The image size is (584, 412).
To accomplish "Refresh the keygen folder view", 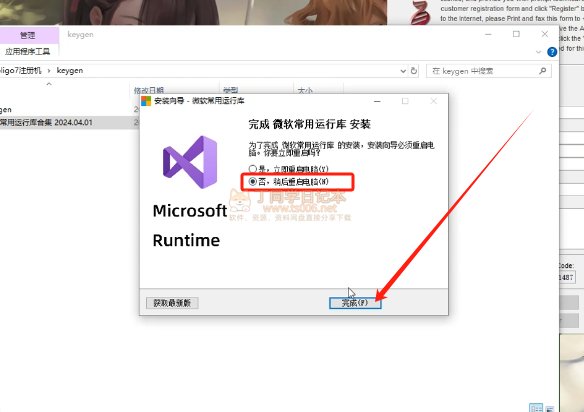I will 414,71.
